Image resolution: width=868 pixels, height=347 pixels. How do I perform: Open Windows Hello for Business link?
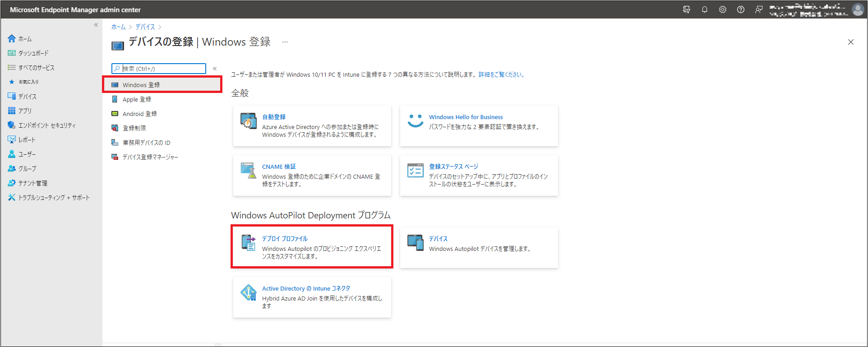coord(466,117)
